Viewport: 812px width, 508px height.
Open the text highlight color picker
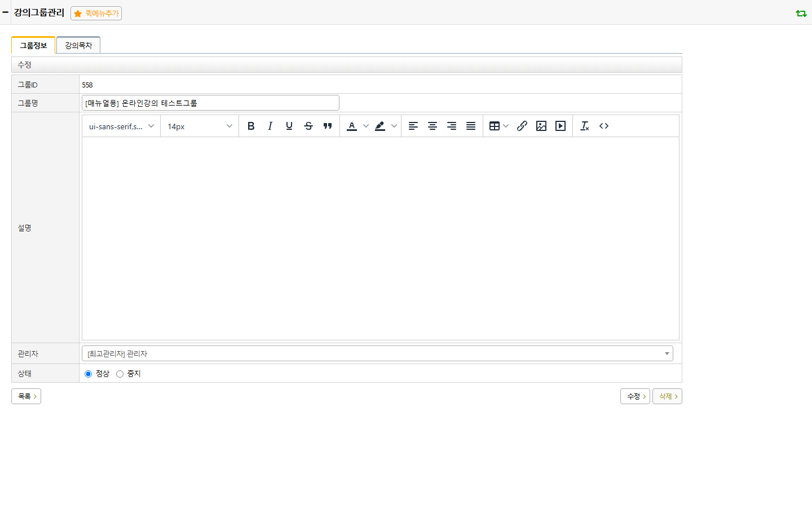[x=386, y=126]
